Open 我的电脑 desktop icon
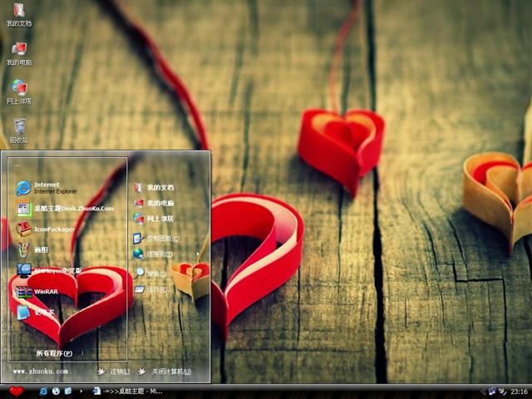The height and width of the screenshot is (399, 532). [x=19, y=53]
